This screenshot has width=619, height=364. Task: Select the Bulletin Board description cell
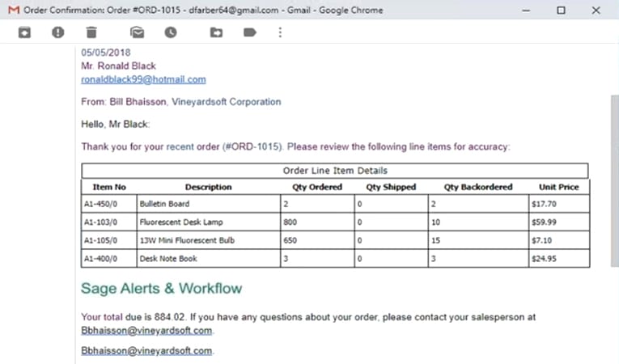coord(209,204)
